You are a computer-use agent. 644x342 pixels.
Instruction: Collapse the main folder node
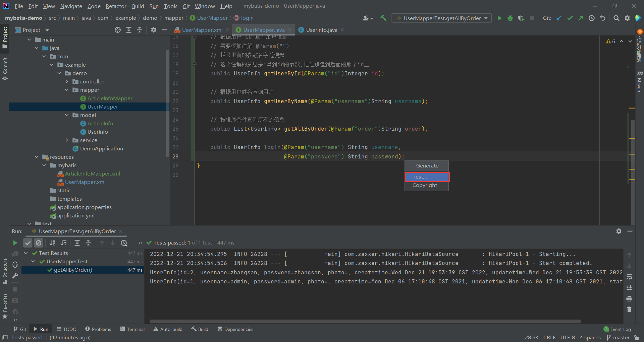(29, 40)
